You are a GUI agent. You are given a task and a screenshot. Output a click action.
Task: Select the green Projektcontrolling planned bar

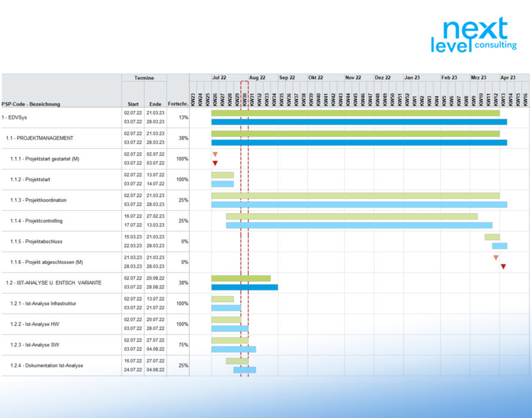point(351,216)
